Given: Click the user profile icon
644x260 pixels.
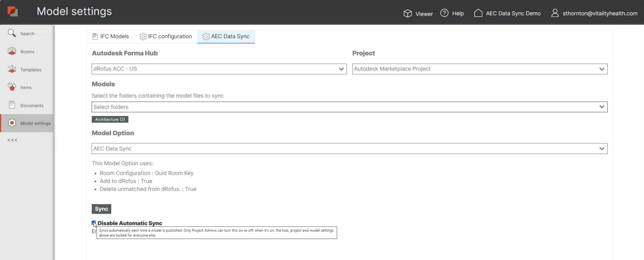Looking at the screenshot, I should [555, 13].
